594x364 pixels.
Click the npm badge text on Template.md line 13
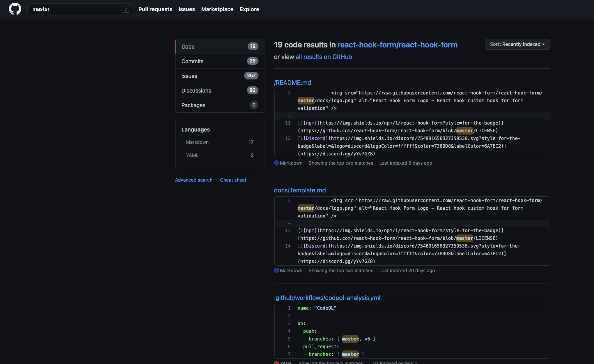pyautogui.click(x=310, y=231)
